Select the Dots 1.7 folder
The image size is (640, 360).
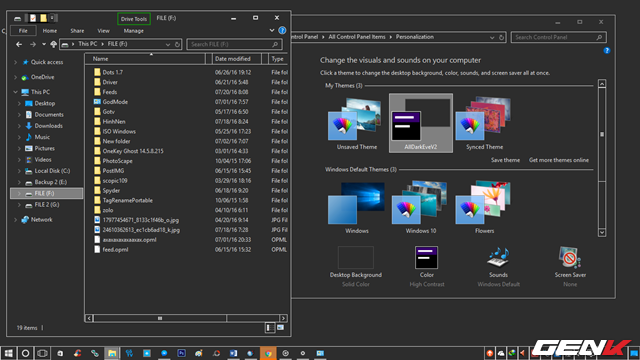[x=113, y=72]
